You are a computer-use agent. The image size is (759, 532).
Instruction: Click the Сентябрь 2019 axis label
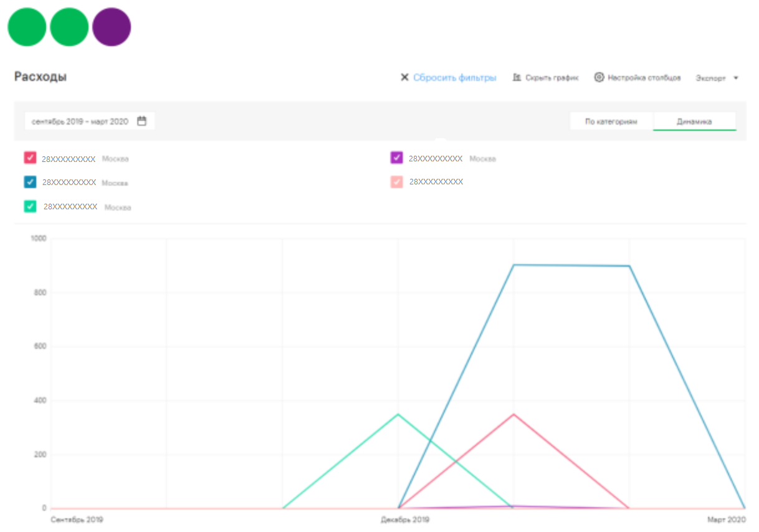(77, 519)
